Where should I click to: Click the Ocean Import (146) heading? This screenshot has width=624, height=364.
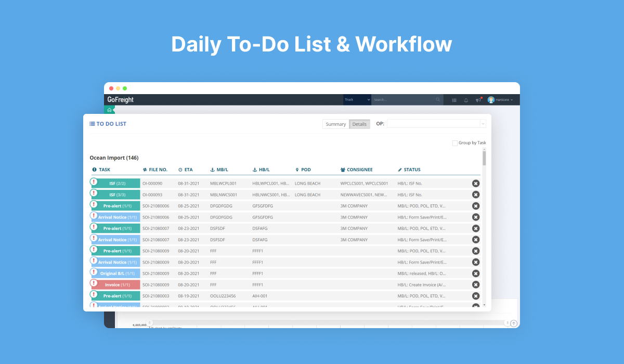point(114,158)
